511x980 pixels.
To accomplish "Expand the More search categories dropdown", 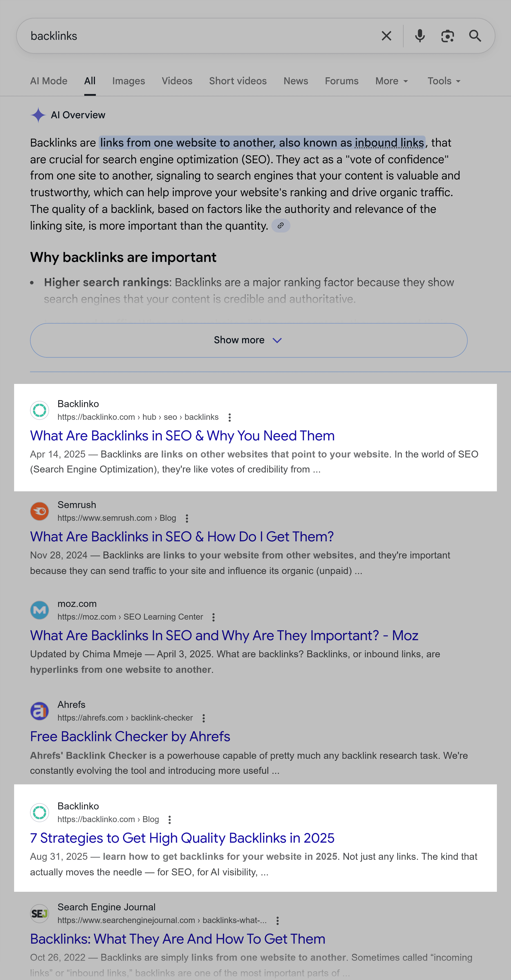I will 391,81.
